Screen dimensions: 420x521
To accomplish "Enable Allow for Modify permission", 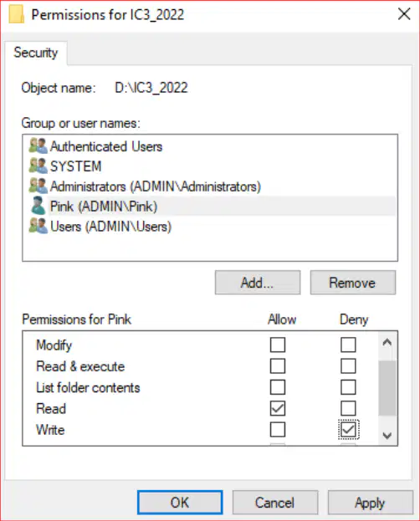I will (278, 345).
